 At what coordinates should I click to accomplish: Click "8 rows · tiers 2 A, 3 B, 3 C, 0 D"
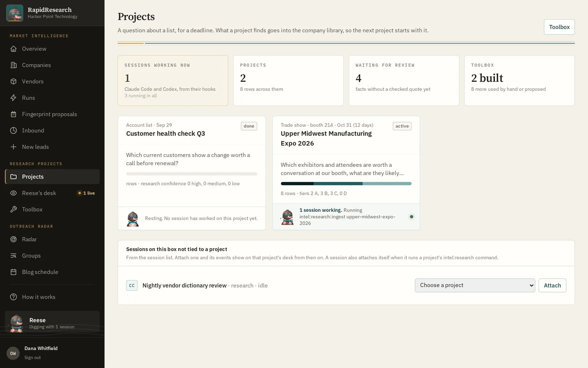[314, 193]
